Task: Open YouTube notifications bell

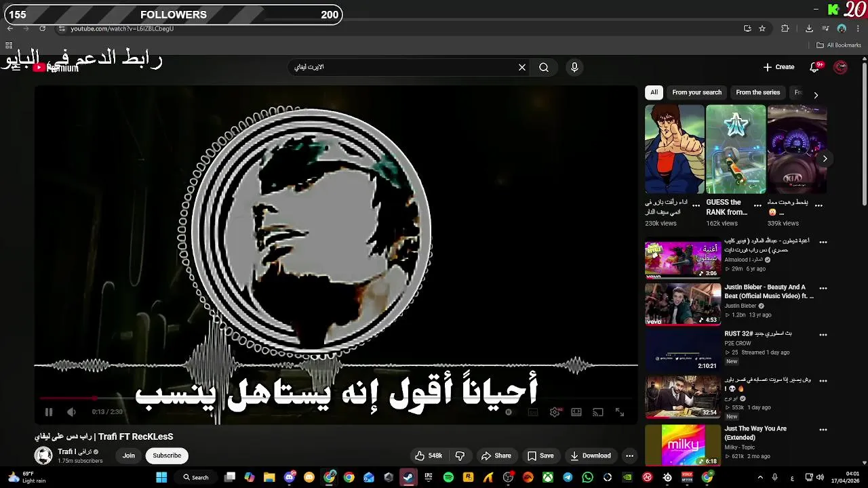Action: coord(815,67)
